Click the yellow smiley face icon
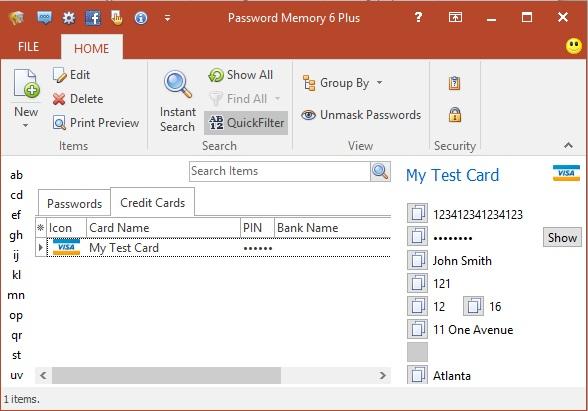Screen dimensions: 588x411 [574, 46]
